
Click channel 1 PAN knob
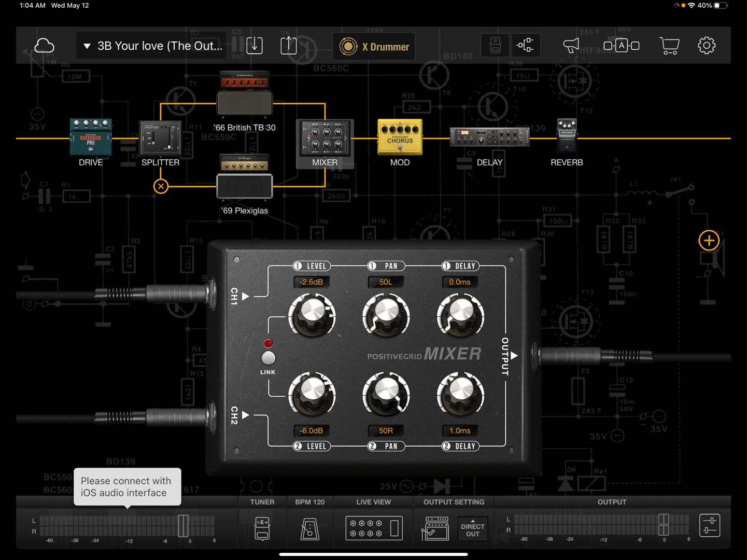(386, 315)
